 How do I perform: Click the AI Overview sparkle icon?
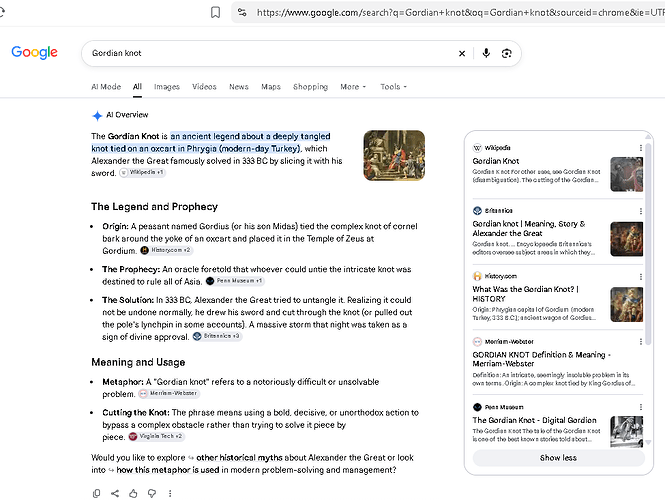[x=97, y=115]
